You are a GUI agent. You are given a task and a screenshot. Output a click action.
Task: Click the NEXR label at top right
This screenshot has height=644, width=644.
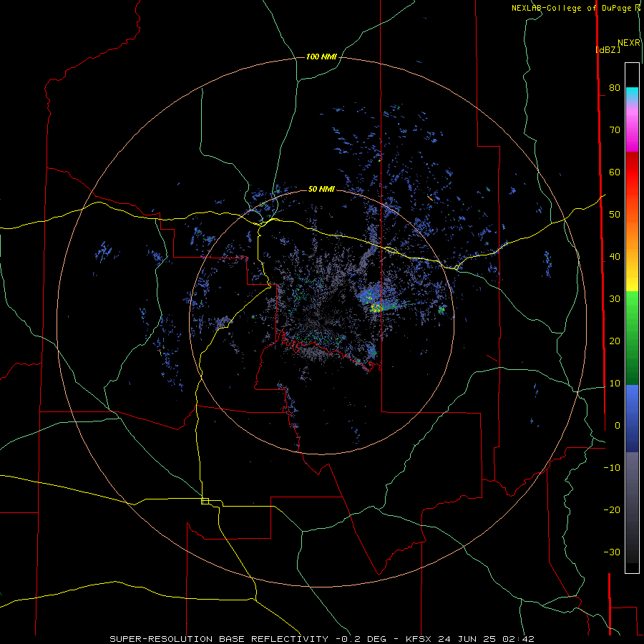pos(629,43)
